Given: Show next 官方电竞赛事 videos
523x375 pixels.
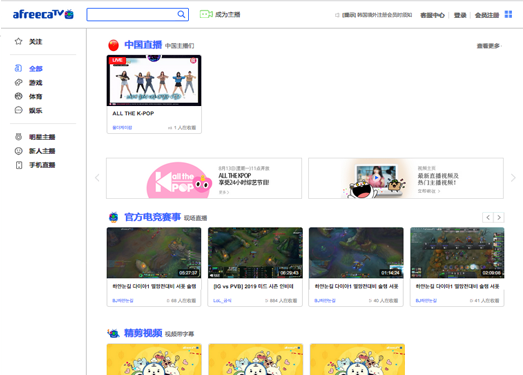Looking at the screenshot, I should click(x=499, y=218).
